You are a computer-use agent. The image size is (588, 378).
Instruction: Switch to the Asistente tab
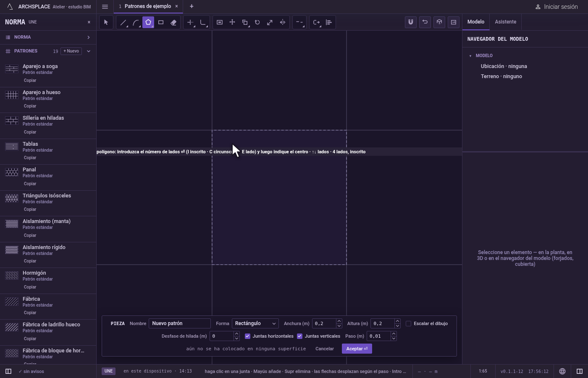505,22
